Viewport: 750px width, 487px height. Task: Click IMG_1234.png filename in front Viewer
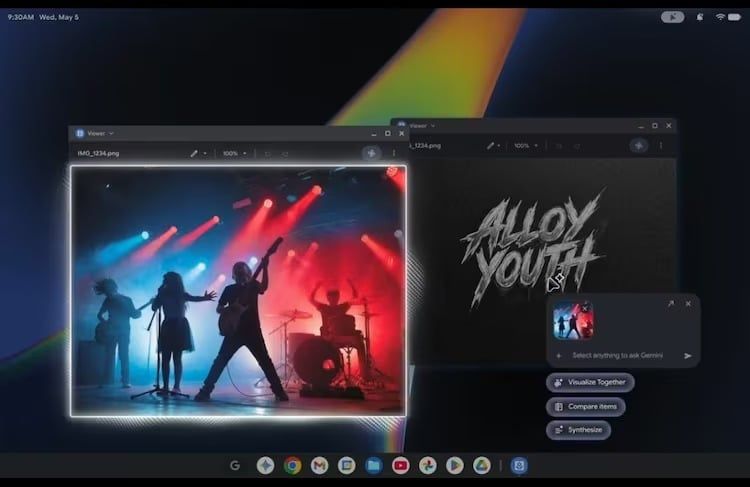[x=98, y=154]
